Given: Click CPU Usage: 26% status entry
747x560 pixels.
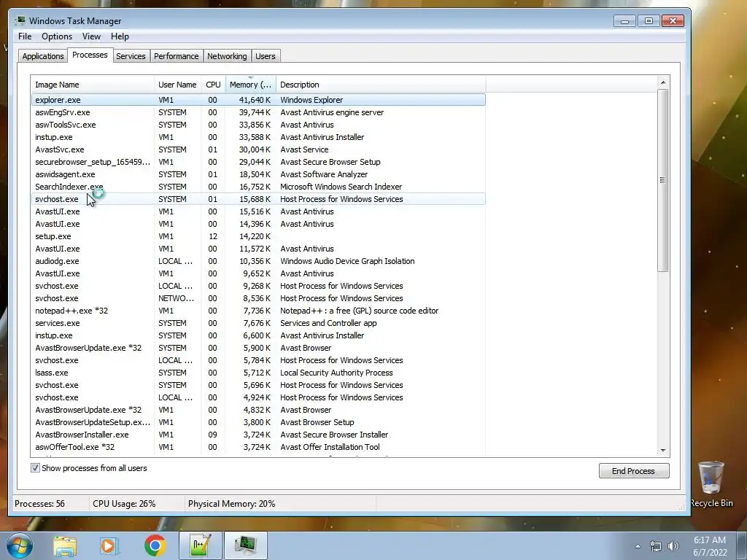Looking at the screenshot, I should click(124, 504).
